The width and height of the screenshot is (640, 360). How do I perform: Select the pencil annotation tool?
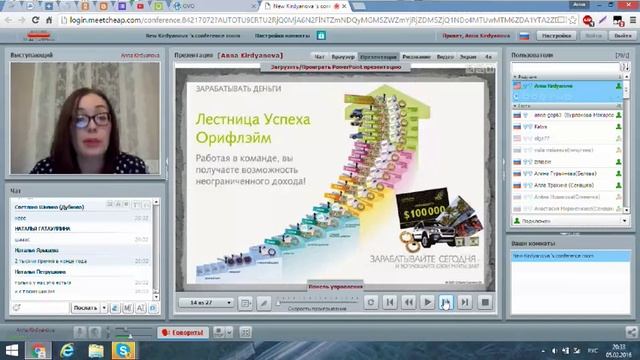point(264,303)
